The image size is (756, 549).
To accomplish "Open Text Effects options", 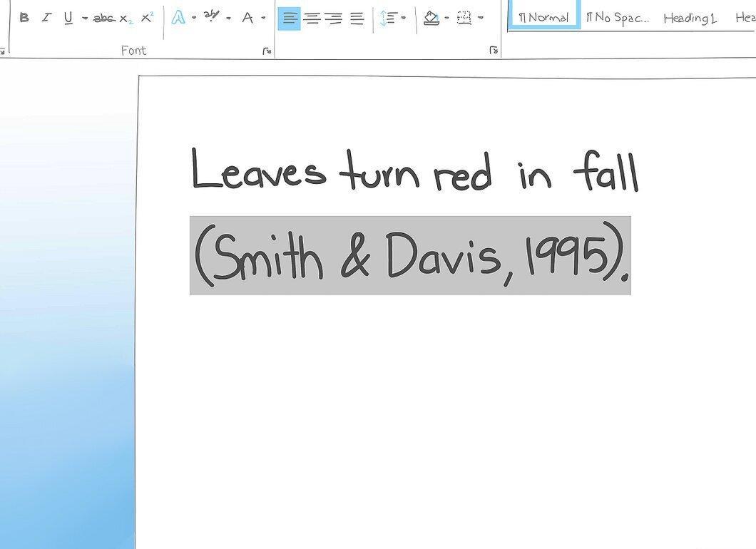I will (178, 18).
